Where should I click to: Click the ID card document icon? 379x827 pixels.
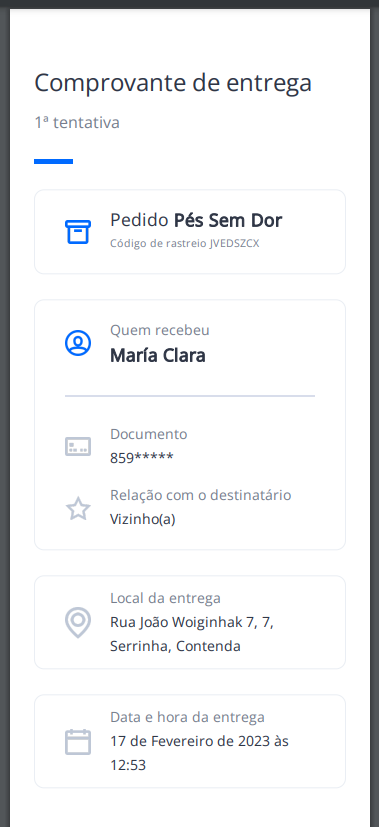coord(78,447)
